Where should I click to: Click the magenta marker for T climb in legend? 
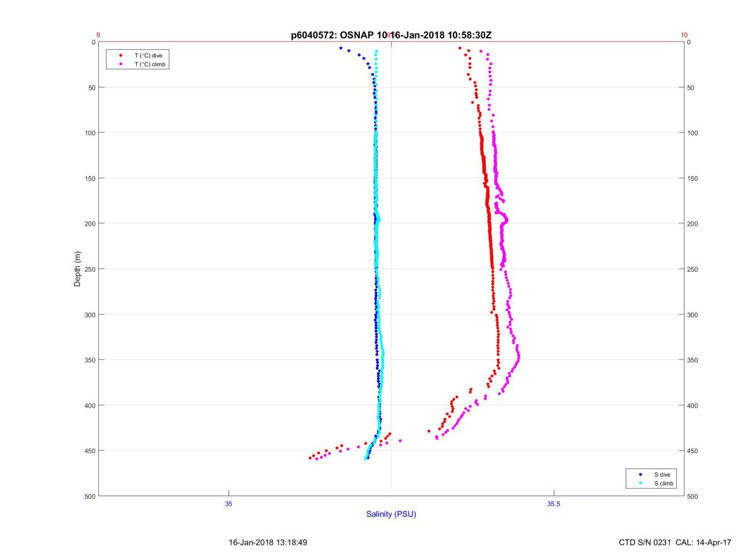click(x=120, y=64)
